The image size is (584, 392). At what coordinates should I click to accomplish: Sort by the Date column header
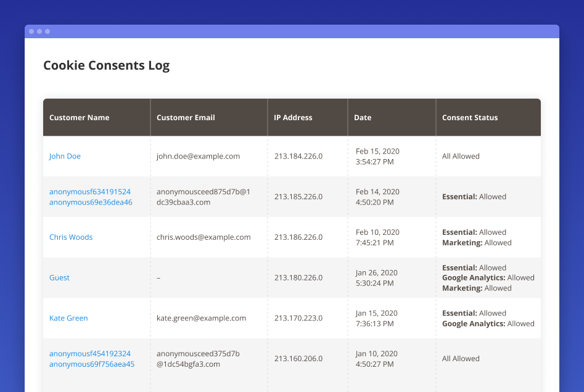click(x=362, y=117)
